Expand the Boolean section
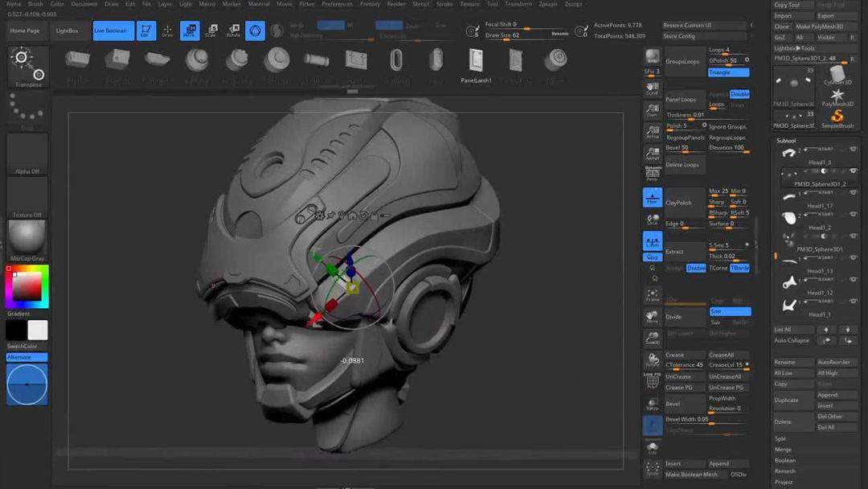Viewport: 868px width, 489px height. [785, 460]
